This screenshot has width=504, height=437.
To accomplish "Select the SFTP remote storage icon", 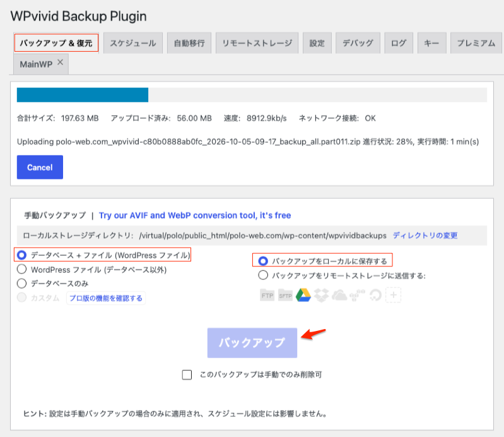I will pos(285,296).
